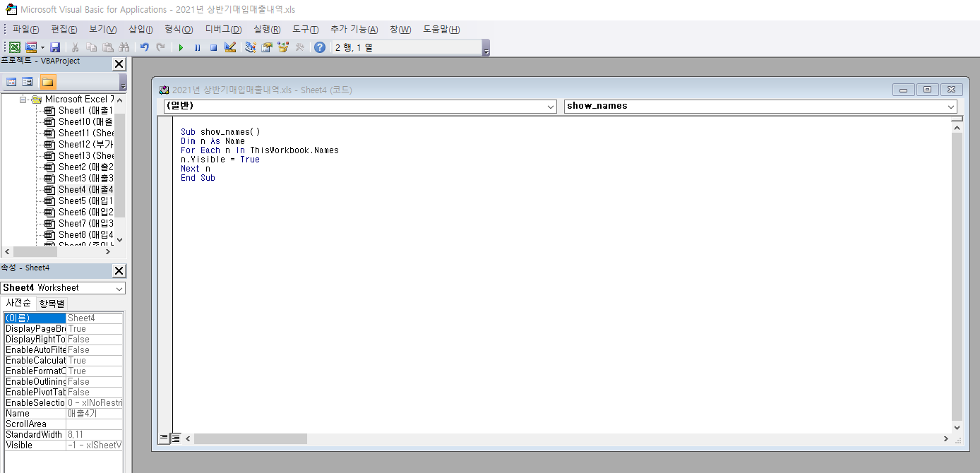Viewport: 980px width, 473px height.
Task: Save the workbook with the floppy icon
Action: click(x=55, y=47)
